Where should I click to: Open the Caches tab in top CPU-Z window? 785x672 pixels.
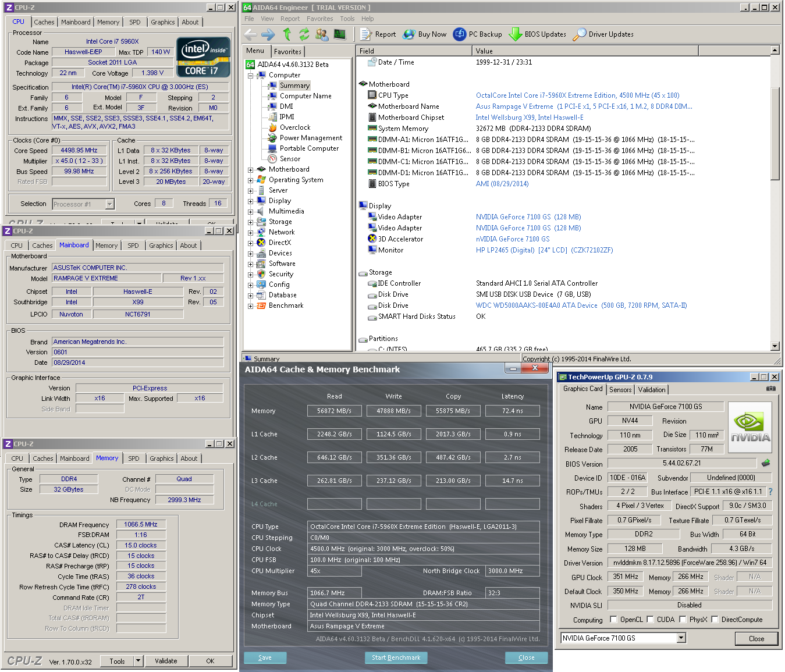(44, 22)
